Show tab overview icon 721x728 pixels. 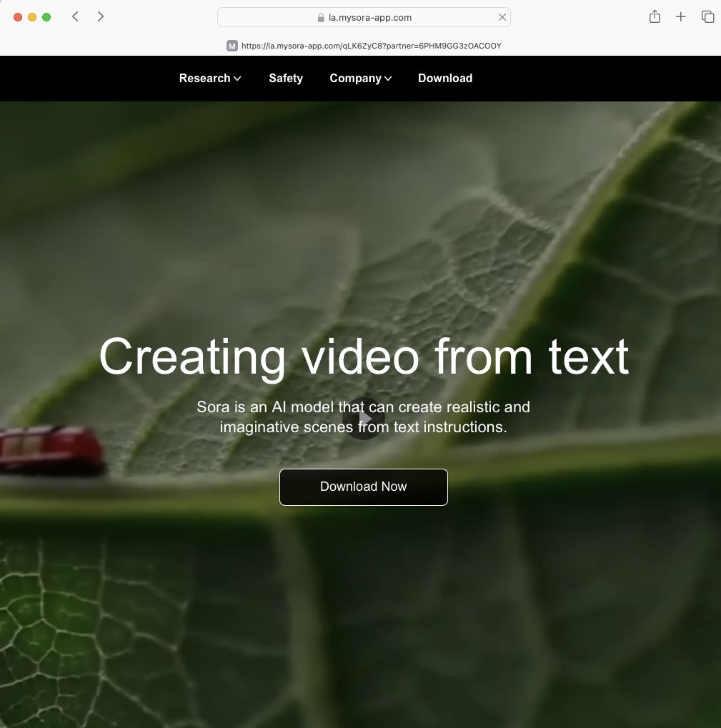tap(707, 16)
